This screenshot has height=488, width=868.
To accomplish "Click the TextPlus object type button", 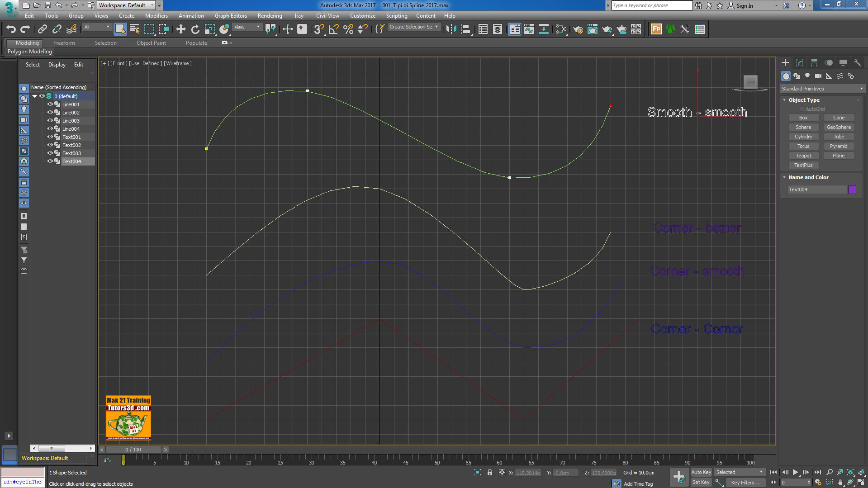I will coord(803,165).
